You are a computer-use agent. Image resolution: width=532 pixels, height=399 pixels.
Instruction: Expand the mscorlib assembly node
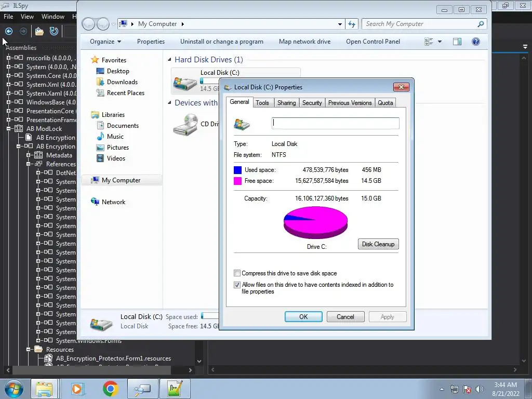click(8, 58)
